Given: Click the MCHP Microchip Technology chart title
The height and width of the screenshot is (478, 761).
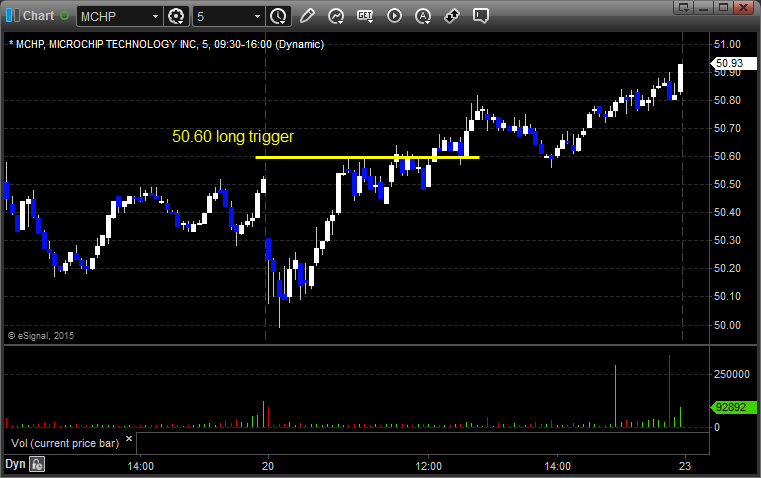Looking at the screenshot, I should [166, 44].
